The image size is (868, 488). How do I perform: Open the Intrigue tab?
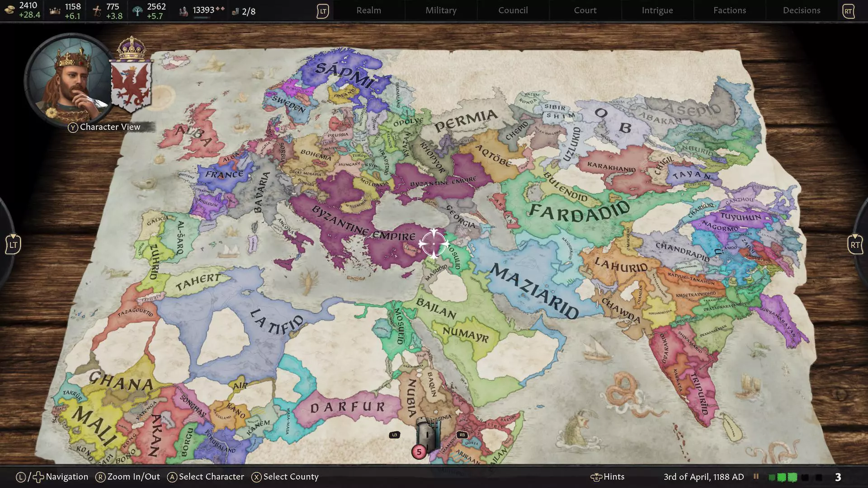point(657,10)
